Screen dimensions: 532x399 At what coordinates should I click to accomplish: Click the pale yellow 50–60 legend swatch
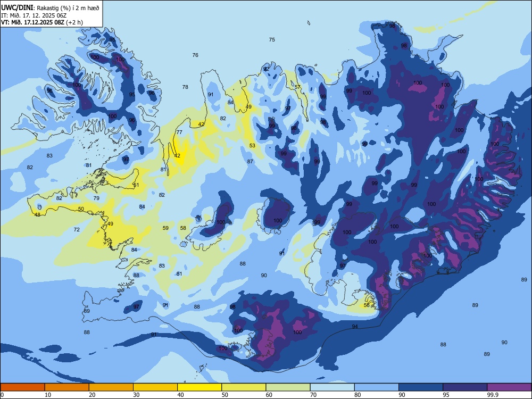coord(244,387)
